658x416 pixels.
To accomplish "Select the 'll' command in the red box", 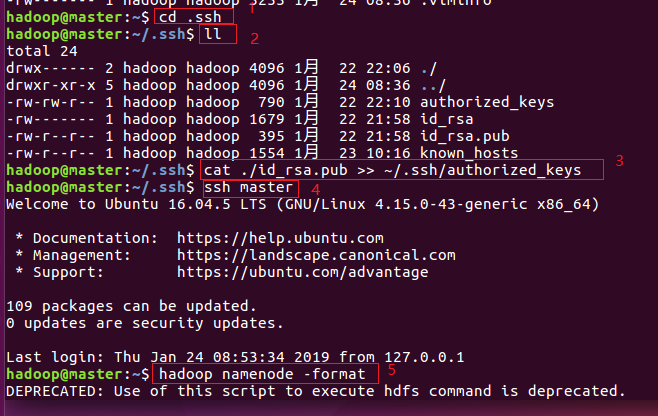I will 213,34.
